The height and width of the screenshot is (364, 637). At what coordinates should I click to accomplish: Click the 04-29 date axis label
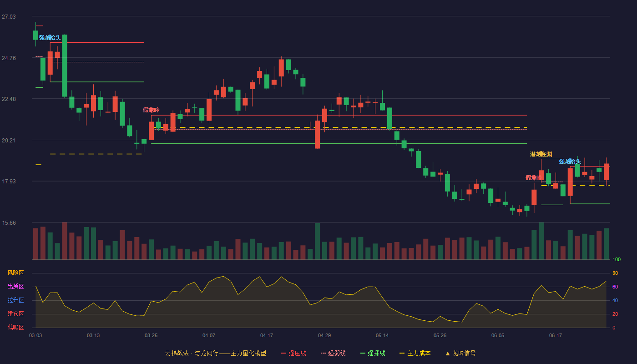(x=324, y=335)
